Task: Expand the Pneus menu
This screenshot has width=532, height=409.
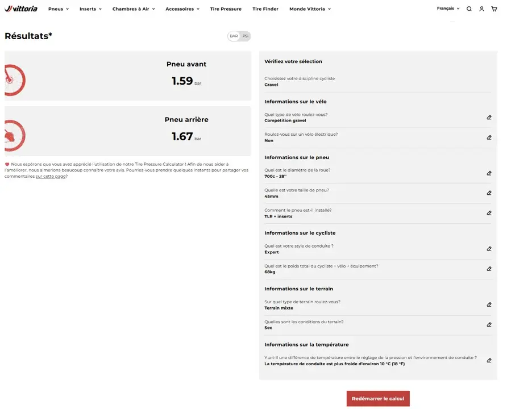Action: (x=59, y=9)
